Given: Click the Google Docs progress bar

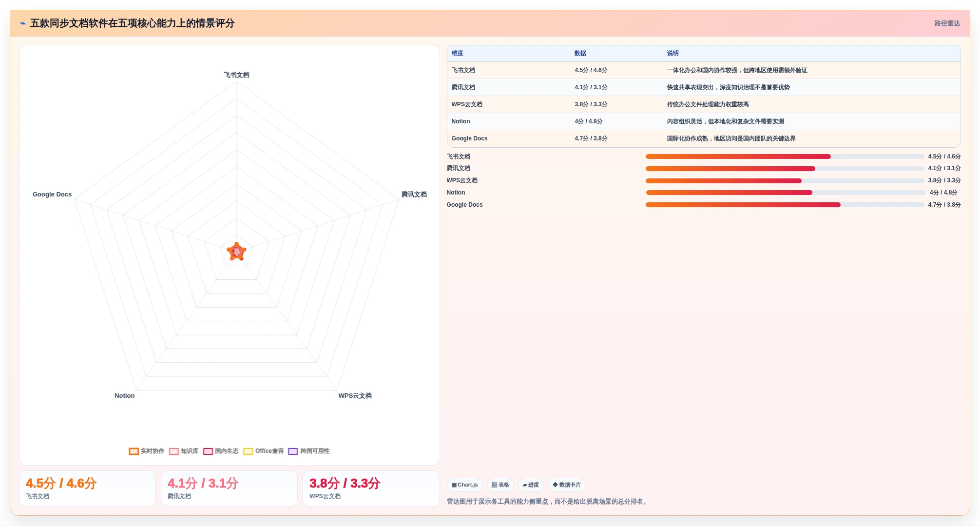Looking at the screenshot, I should [x=785, y=205].
